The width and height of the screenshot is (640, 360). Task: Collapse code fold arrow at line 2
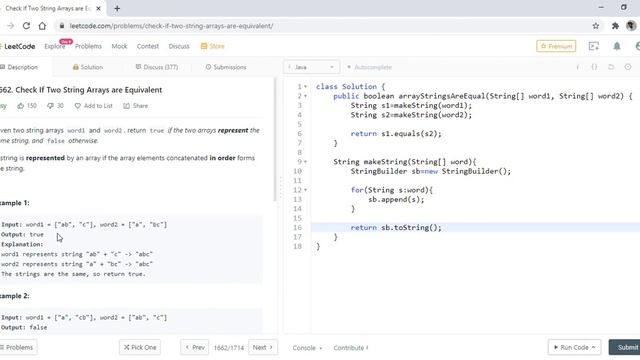click(x=305, y=96)
